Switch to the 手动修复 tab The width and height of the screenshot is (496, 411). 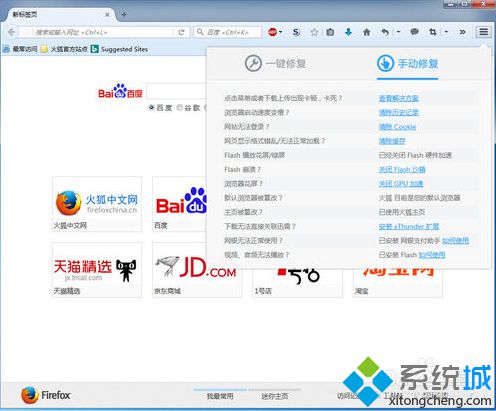point(407,63)
